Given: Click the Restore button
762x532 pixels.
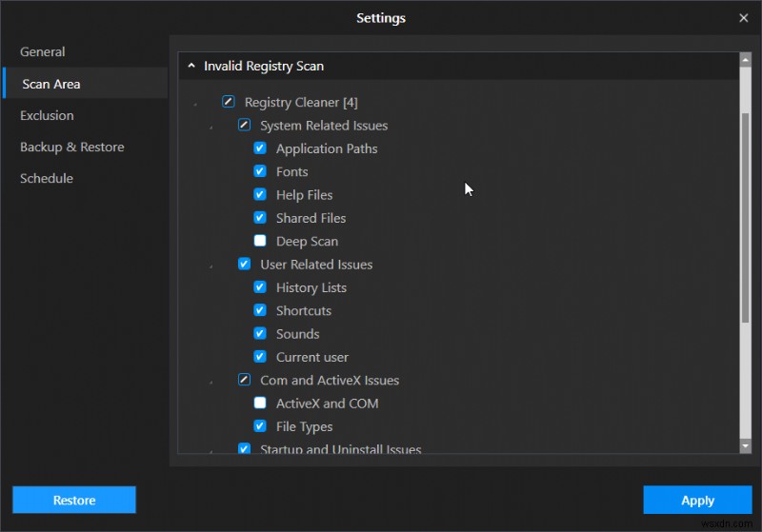Looking at the screenshot, I should tap(74, 500).
